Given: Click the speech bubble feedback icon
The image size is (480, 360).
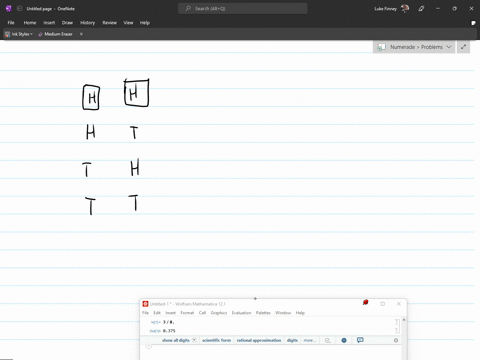Looking at the screenshot, I should coord(360,340).
